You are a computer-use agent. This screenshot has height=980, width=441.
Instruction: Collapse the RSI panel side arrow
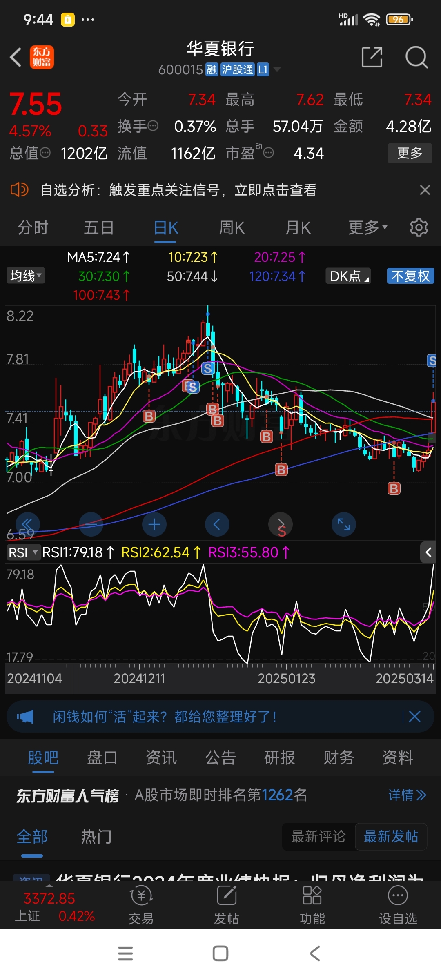pos(428,552)
